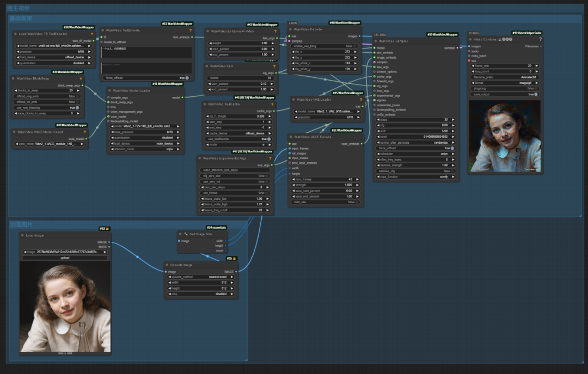Screen dimensions: 588x374
Task: Open WanVideo TeaCache help icon
Action: click(x=272, y=105)
